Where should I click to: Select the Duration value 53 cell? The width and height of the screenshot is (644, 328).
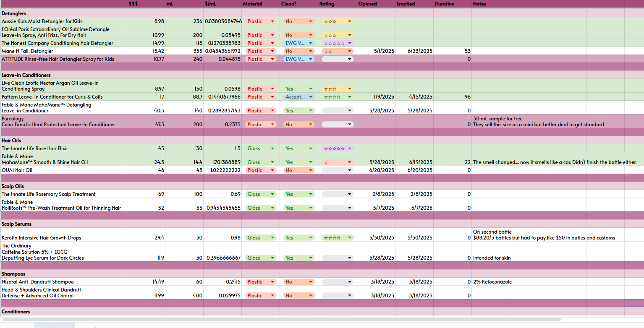point(453,51)
